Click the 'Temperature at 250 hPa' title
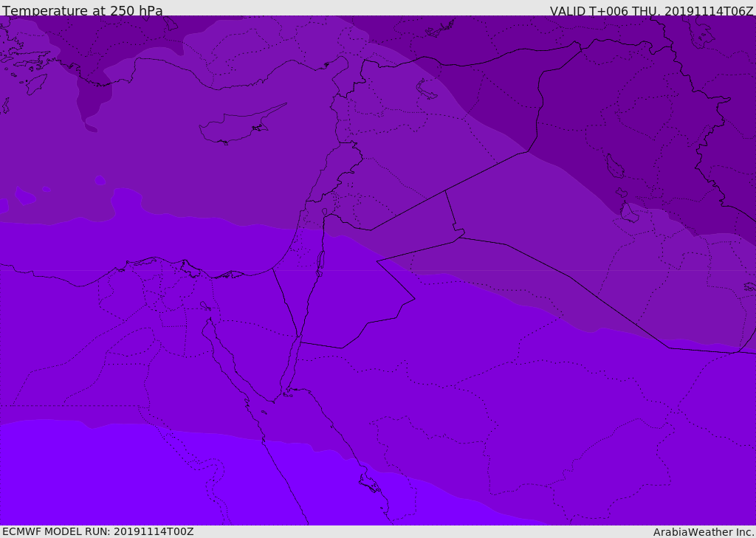 point(83,10)
